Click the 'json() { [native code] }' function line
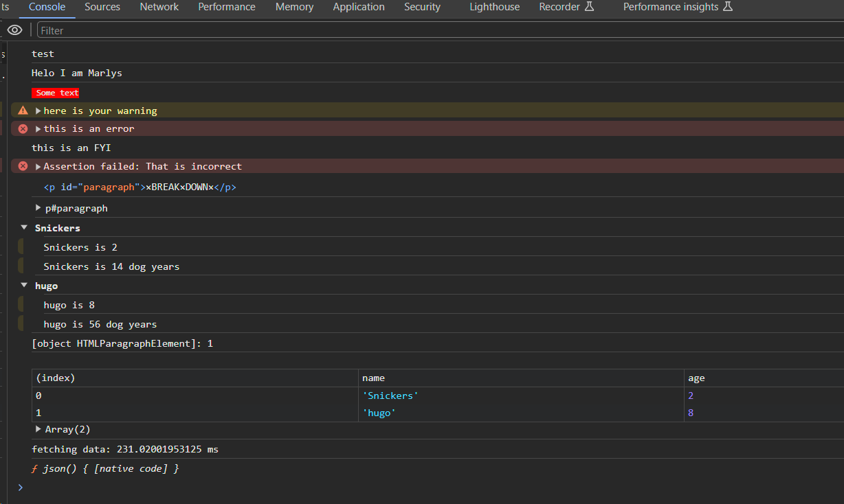Screen dimensions: 844x504 [105, 468]
